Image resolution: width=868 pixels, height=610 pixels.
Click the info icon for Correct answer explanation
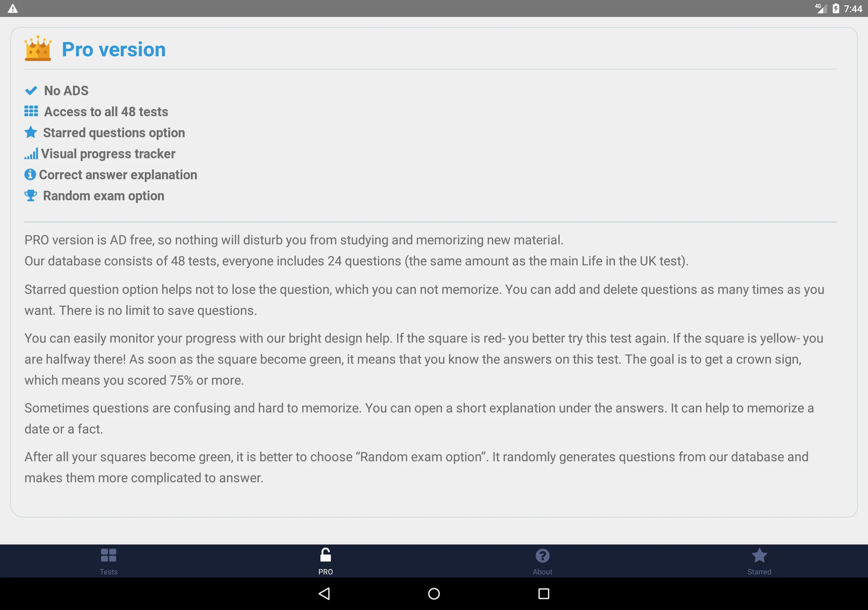click(31, 174)
